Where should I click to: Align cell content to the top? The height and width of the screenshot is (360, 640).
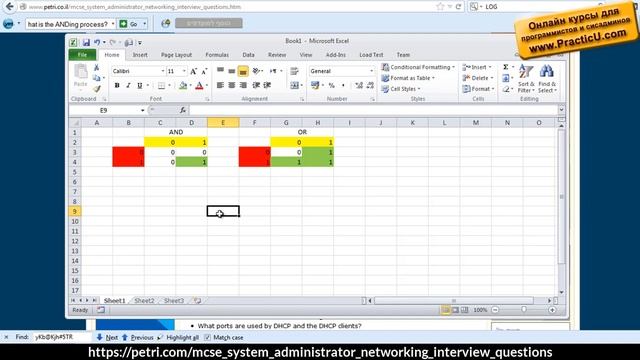[220, 71]
